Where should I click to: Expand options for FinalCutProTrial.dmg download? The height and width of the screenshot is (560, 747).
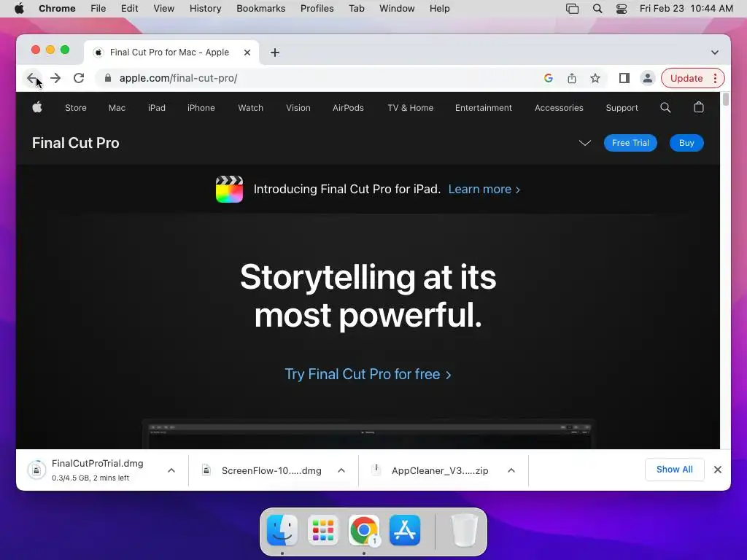point(171,470)
